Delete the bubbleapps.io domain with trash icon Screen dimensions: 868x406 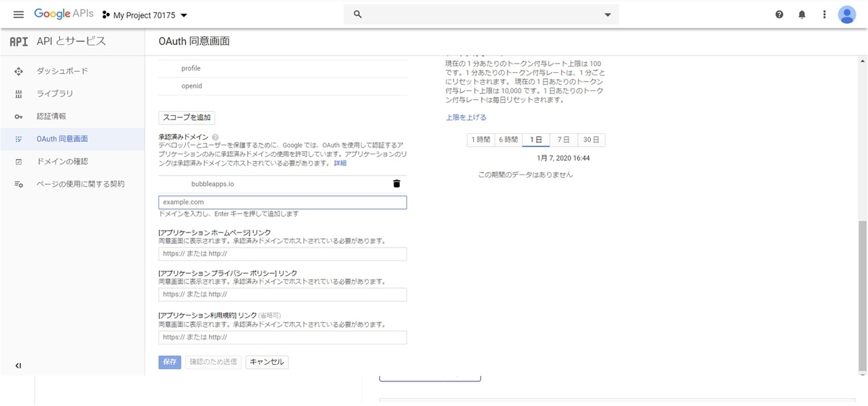point(396,184)
